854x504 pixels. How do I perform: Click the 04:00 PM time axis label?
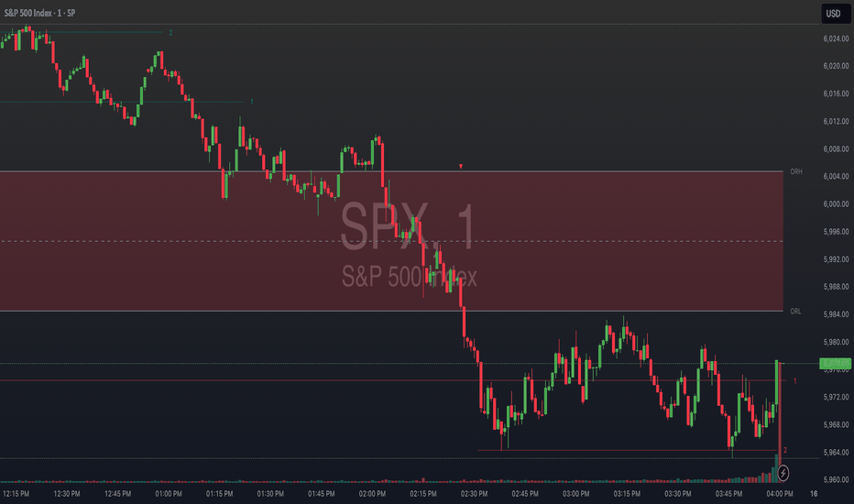(x=780, y=494)
